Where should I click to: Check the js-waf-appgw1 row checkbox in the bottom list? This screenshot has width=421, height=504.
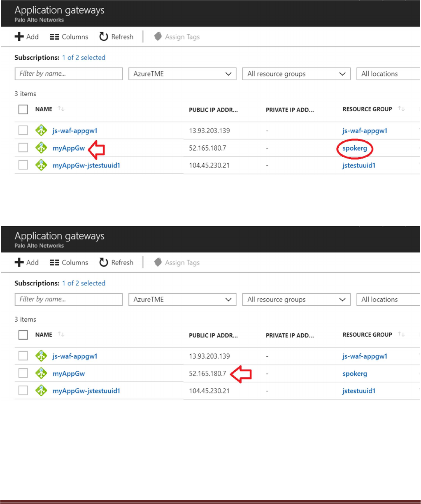click(23, 356)
